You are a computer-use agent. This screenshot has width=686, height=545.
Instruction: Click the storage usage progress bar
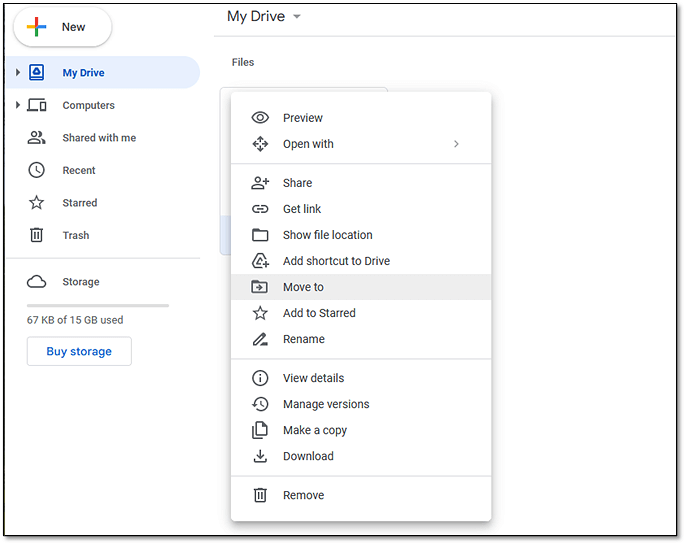pyautogui.click(x=98, y=305)
